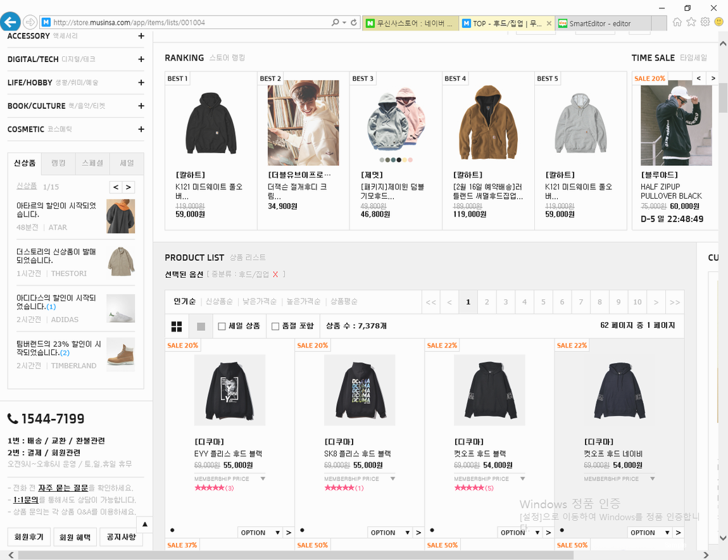Viewport: 728px width, 560px height.
Task: Click the black color dot under EYY 플리스 후드
Action: 172,530
